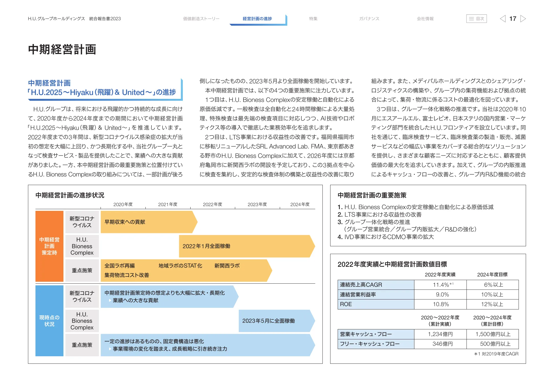Go to the next page arrow
Image resolution: width=554 pixels, height=392 pixels.
tap(523, 19)
